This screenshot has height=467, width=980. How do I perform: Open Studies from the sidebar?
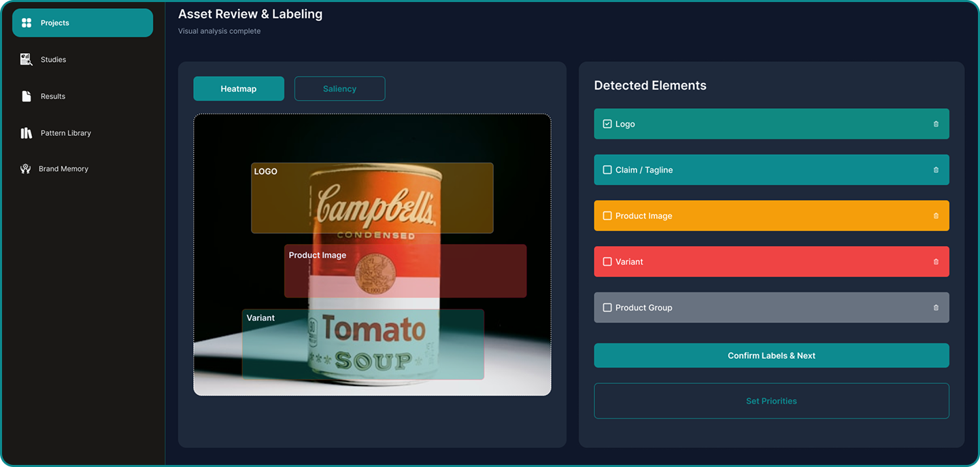(25, 59)
